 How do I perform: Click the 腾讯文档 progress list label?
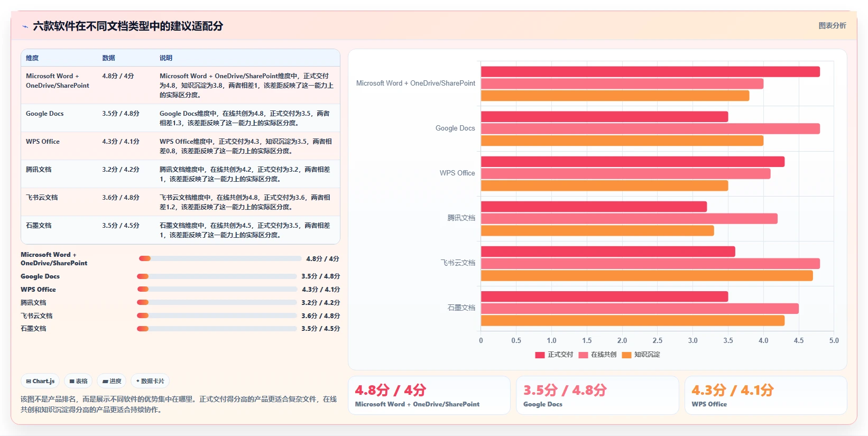pos(33,303)
